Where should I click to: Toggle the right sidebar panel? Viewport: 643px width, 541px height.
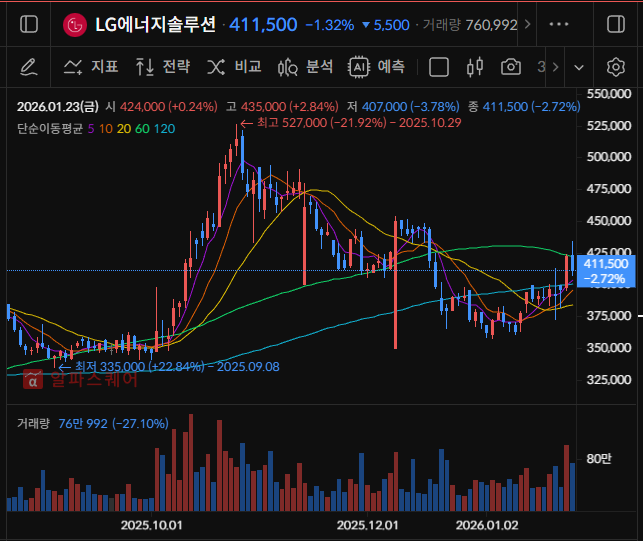point(616,24)
